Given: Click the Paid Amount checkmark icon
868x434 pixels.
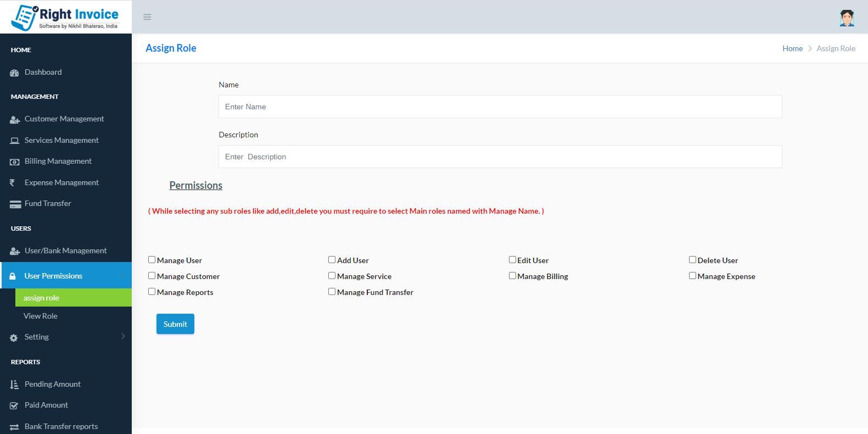Looking at the screenshot, I should (14, 405).
